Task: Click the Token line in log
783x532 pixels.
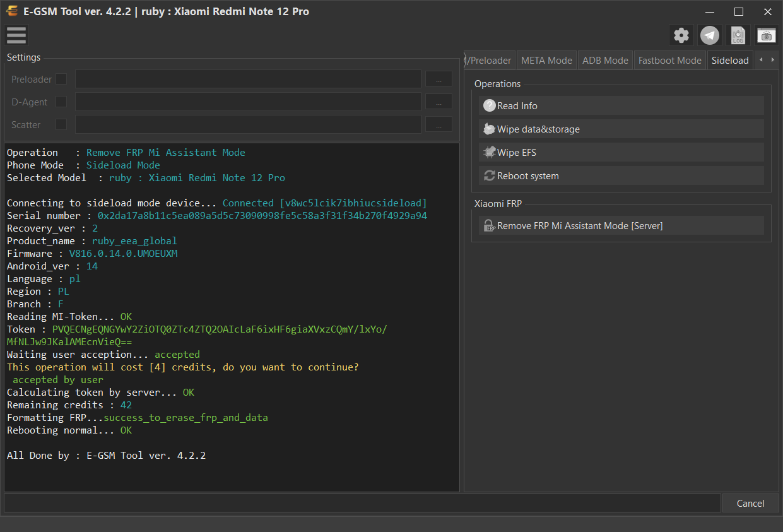Action: pyautogui.click(x=197, y=329)
